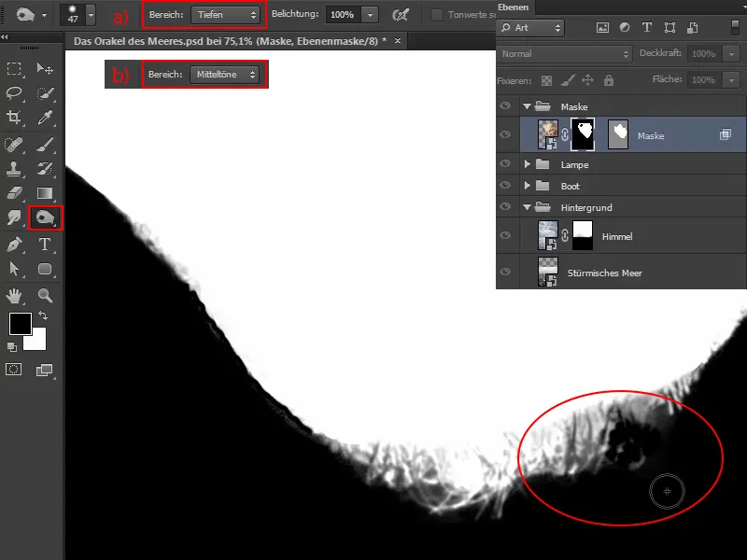Lock transparent pixels
Image resolution: width=747 pixels, height=560 pixels.
click(x=547, y=80)
